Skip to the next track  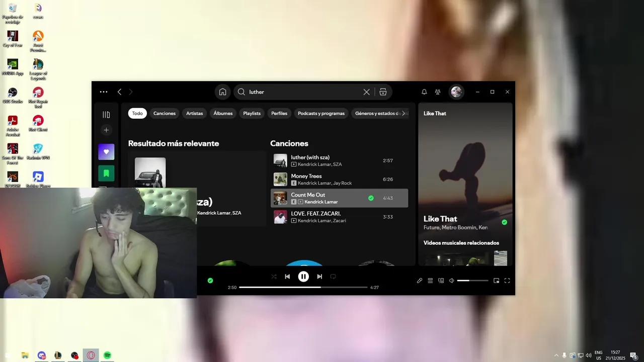pyautogui.click(x=319, y=277)
